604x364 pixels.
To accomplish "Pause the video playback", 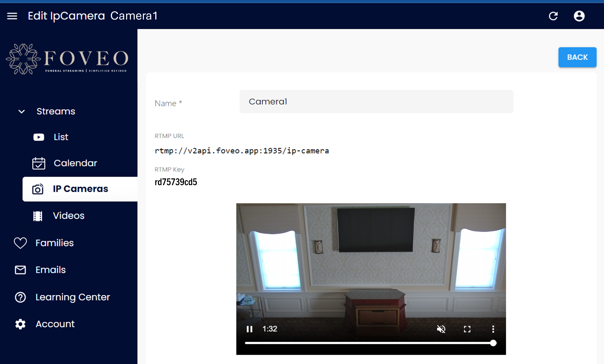I will 249,329.
